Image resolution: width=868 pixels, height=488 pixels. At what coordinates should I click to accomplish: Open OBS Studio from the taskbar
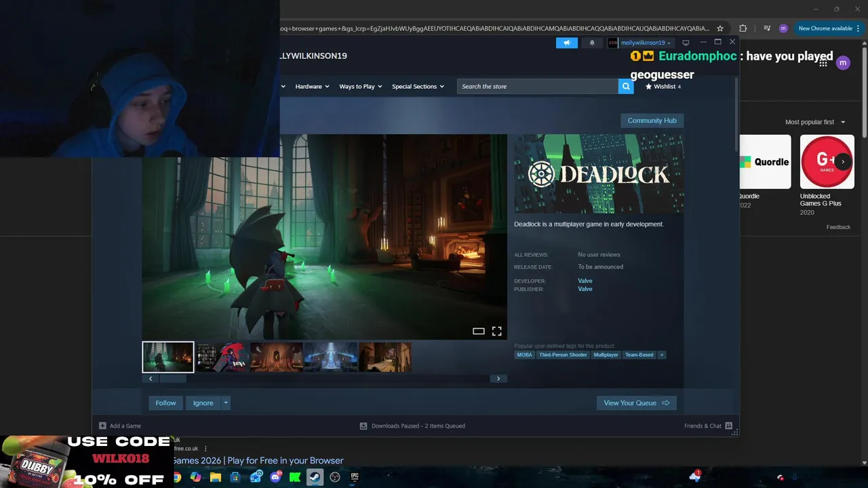pos(334,477)
